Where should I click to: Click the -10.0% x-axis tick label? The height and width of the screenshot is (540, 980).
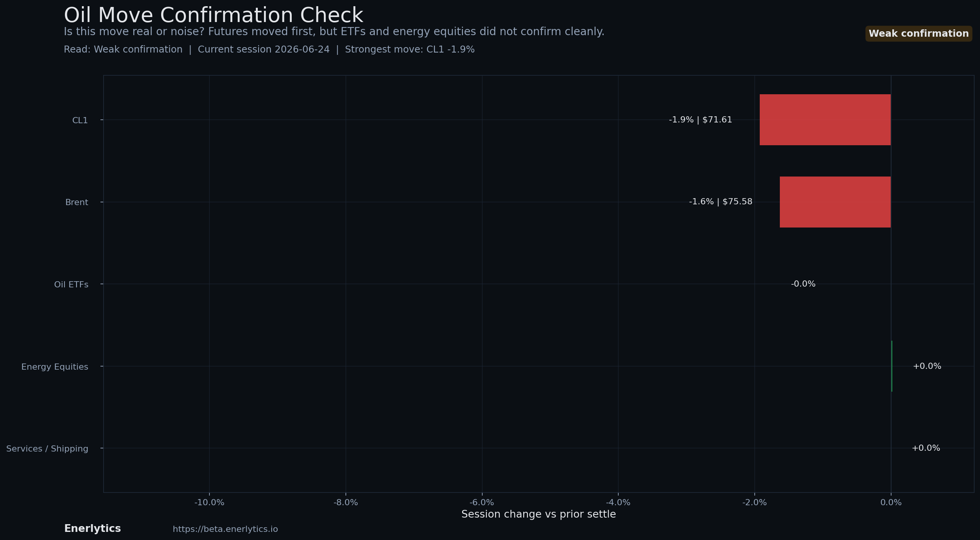[209, 503]
